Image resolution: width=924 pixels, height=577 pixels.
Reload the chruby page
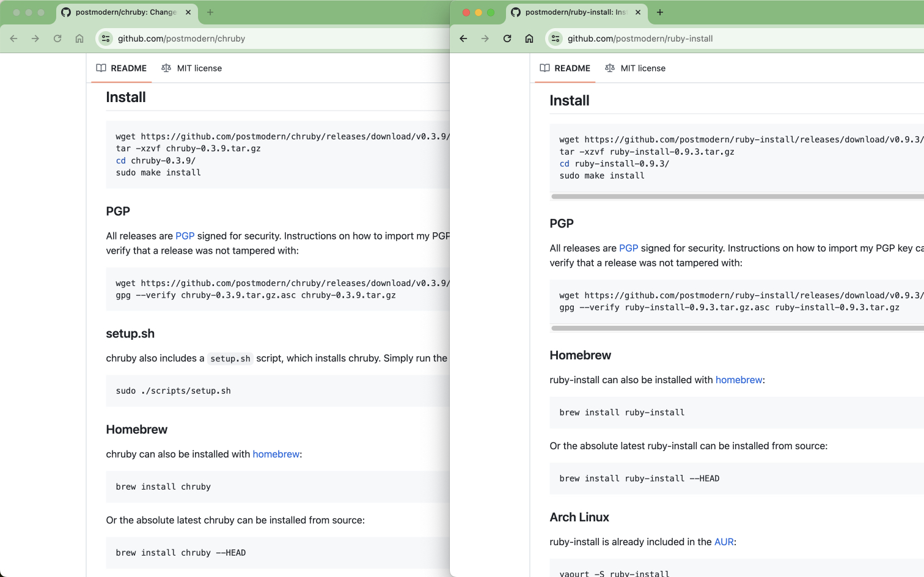57,38
